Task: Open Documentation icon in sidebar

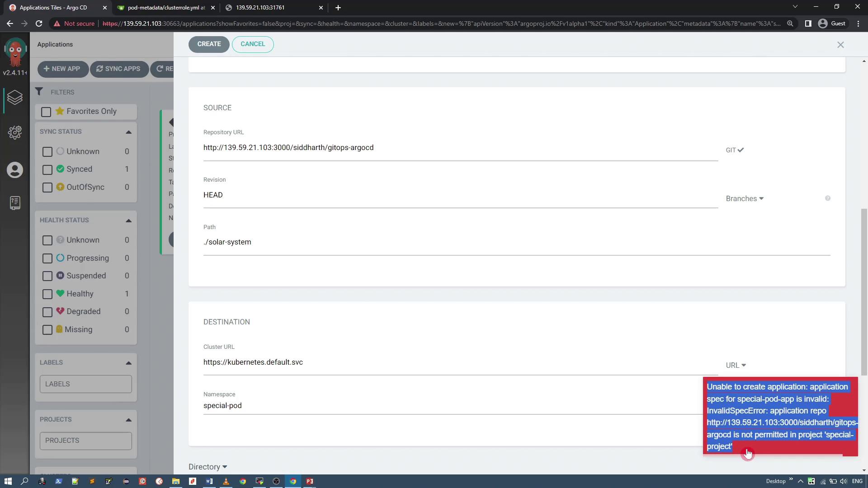Action: tap(15, 203)
